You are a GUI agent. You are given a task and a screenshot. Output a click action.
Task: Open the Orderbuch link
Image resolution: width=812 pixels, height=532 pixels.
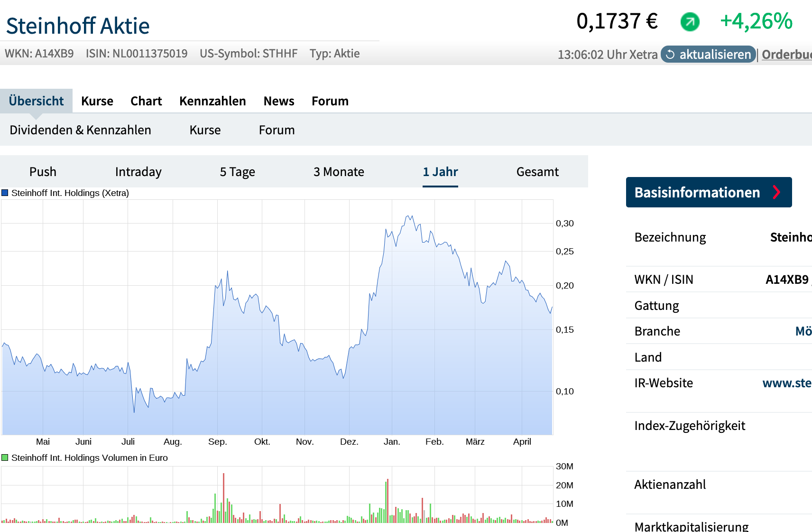coord(787,55)
